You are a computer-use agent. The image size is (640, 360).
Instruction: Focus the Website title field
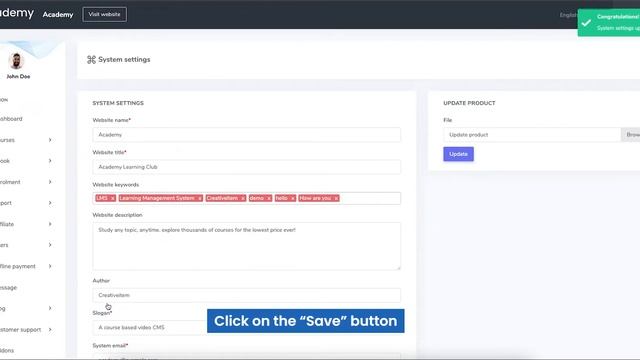click(247, 167)
